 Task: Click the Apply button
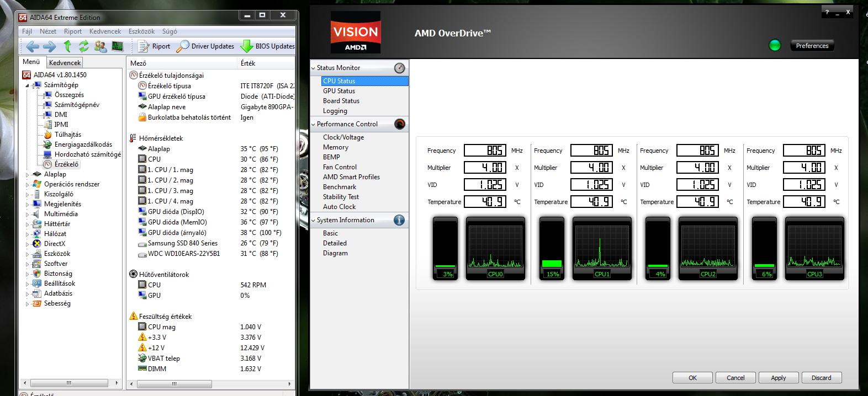779,378
